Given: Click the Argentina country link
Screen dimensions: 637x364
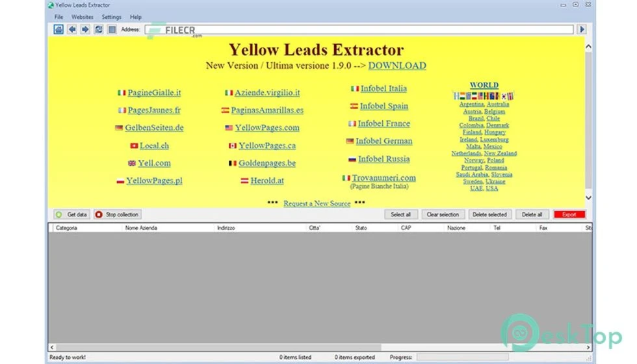Looking at the screenshot, I should [x=472, y=104].
